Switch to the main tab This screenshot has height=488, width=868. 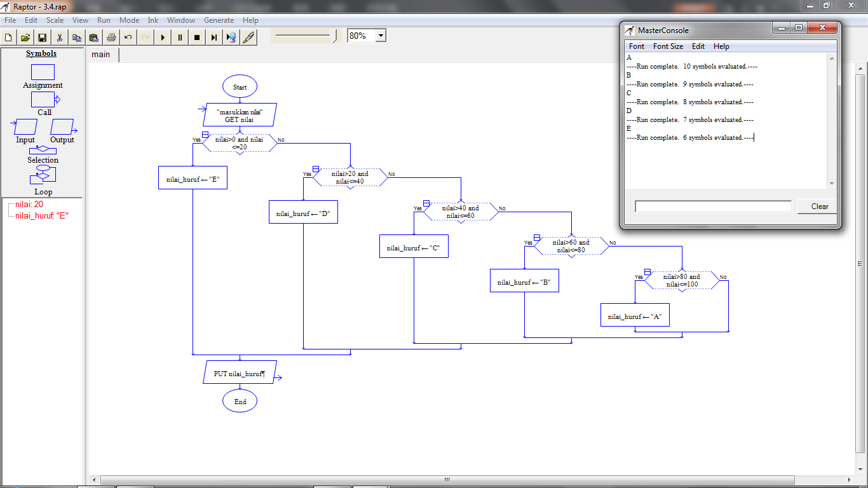102,55
